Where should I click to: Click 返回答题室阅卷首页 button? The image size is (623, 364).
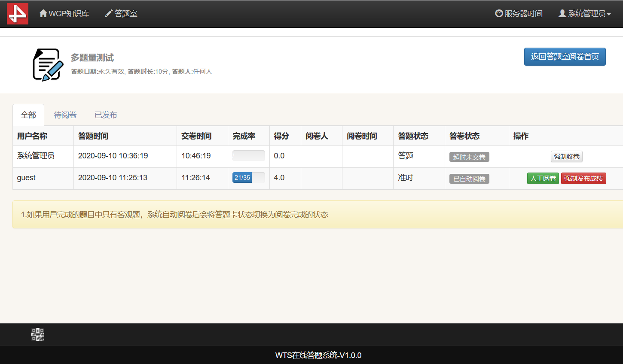pos(565,57)
